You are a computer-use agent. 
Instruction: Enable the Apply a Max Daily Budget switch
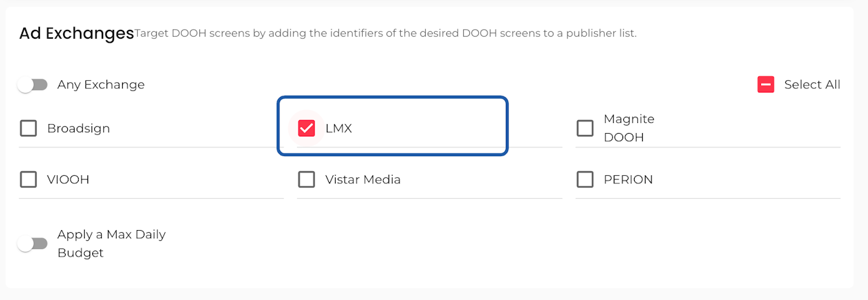[33, 244]
